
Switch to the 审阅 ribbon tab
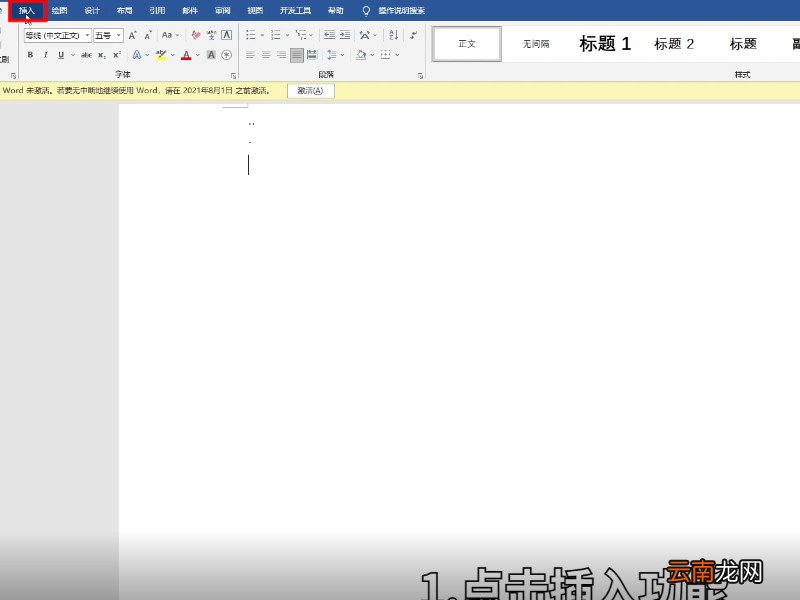click(221, 10)
